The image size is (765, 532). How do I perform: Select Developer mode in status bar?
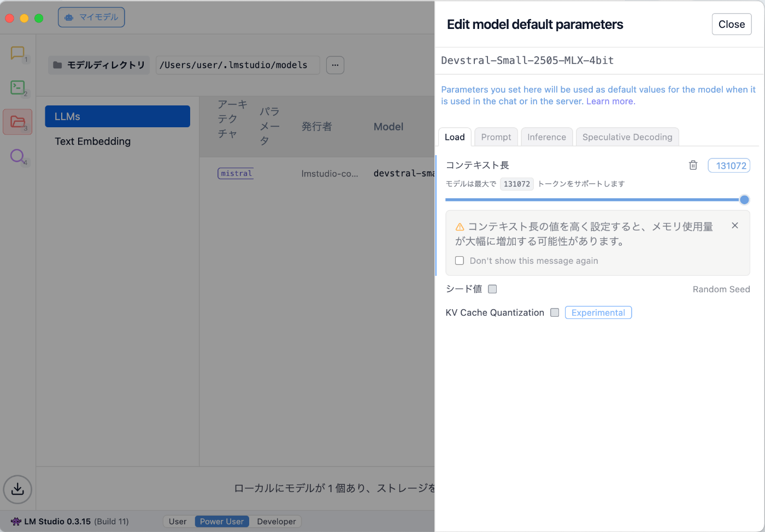pyautogui.click(x=276, y=522)
